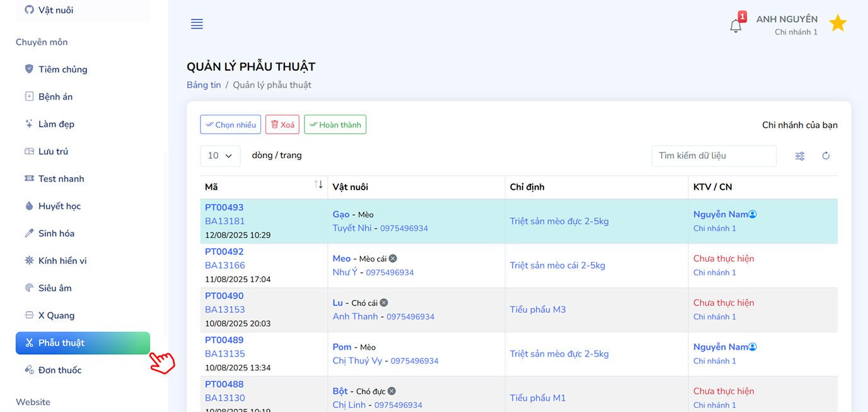Click the yellow star icon
This screenshot has height=412, width=868.
point(838,24)
